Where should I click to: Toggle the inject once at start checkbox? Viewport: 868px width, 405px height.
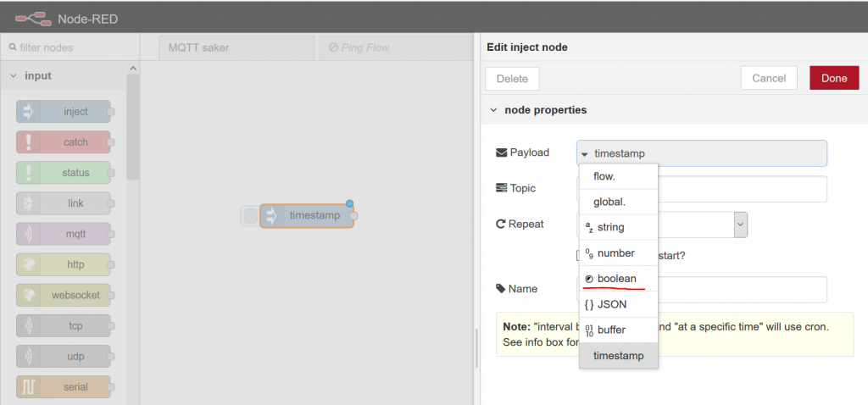[x=579, y=255]
